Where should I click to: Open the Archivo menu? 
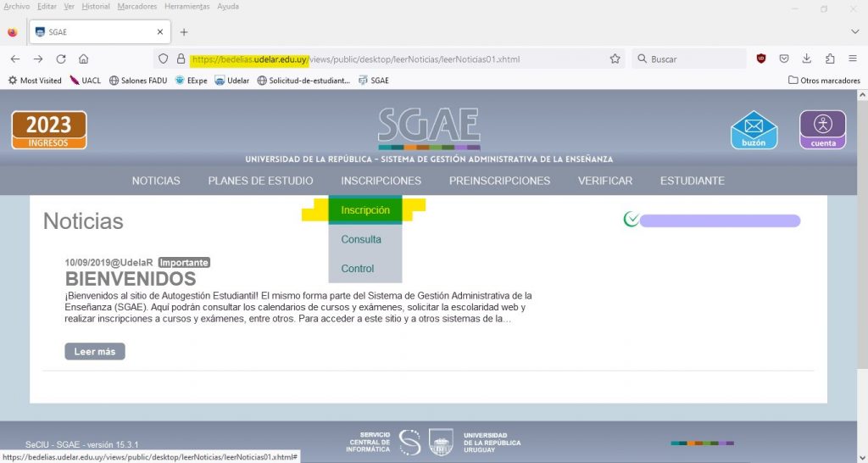(17, 7)
